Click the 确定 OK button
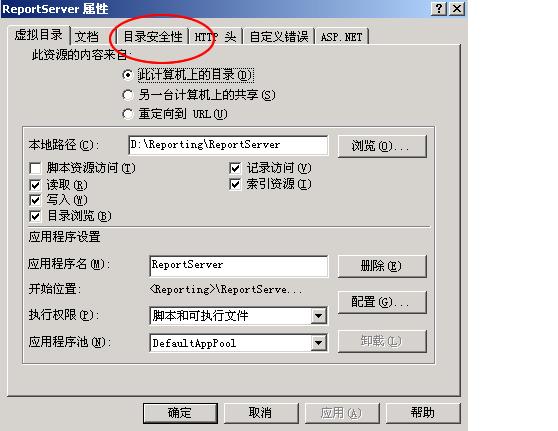 (180, 413)
